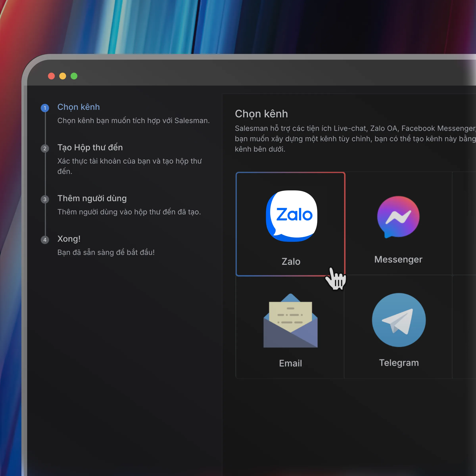Click text 'Thêm người dùng vào hộp thư đến đã tạo.'

129,212
